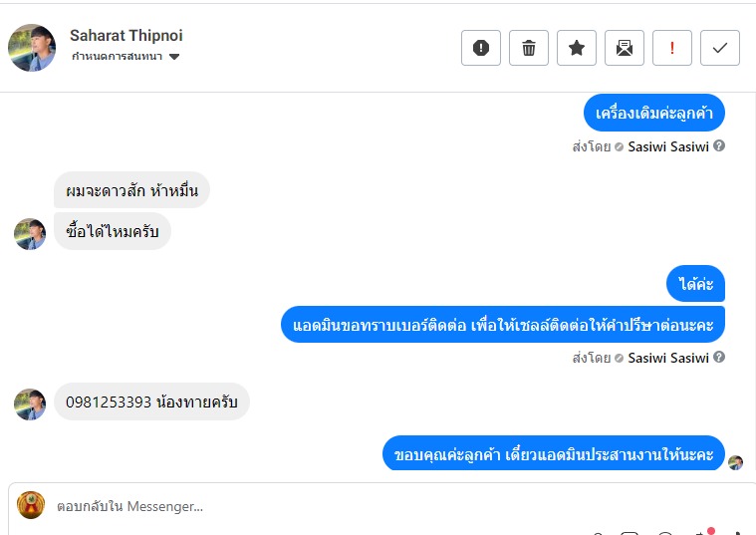
Task: Open Saharat Thipnoi's profile name link
Action: coord(126,35)
